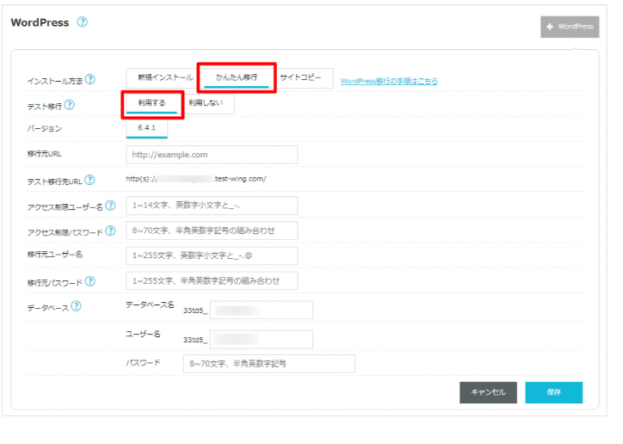Click the テスト移行 help icon
Image resolution: width=623 pixels, height=444 pixels.
click(x=69, y=105)
